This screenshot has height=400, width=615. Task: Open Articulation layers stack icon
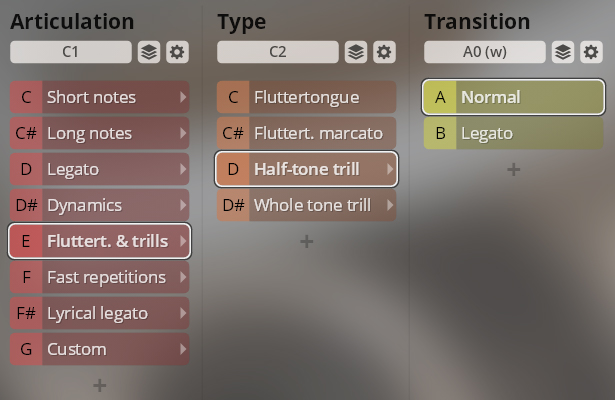pos(147,52)
